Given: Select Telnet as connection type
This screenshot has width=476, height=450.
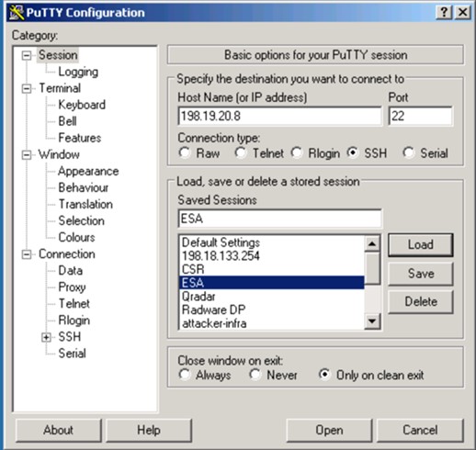Looking at the screenshot, I should pos(241,152).
